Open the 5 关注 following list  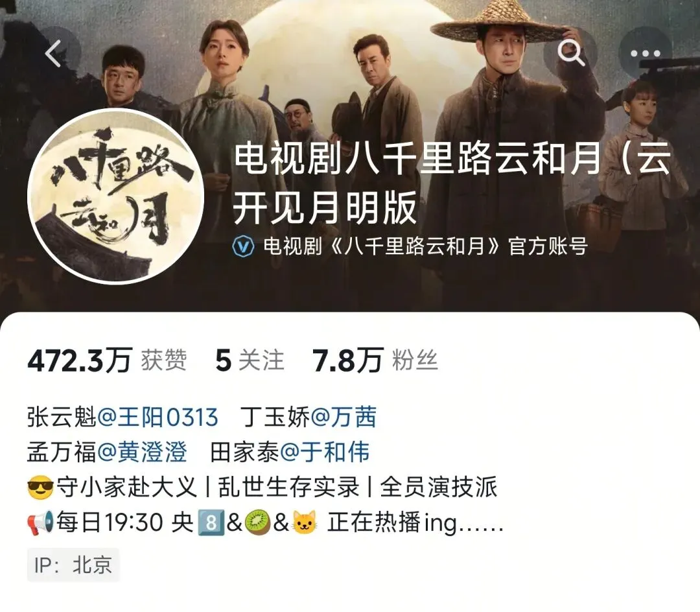[250, 360]
